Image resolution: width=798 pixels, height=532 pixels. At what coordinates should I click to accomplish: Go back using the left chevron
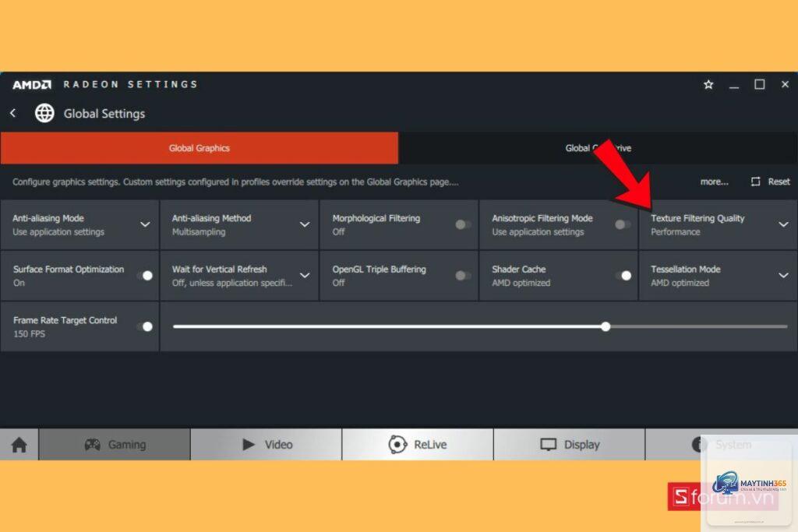[13, 113]
